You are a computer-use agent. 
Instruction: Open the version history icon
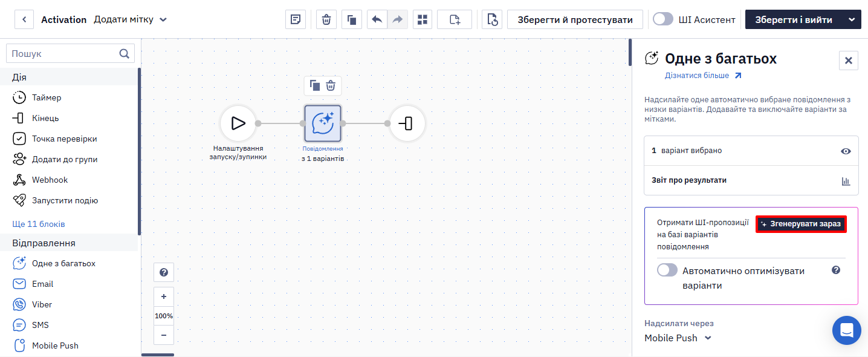click(x=492, y=19)
